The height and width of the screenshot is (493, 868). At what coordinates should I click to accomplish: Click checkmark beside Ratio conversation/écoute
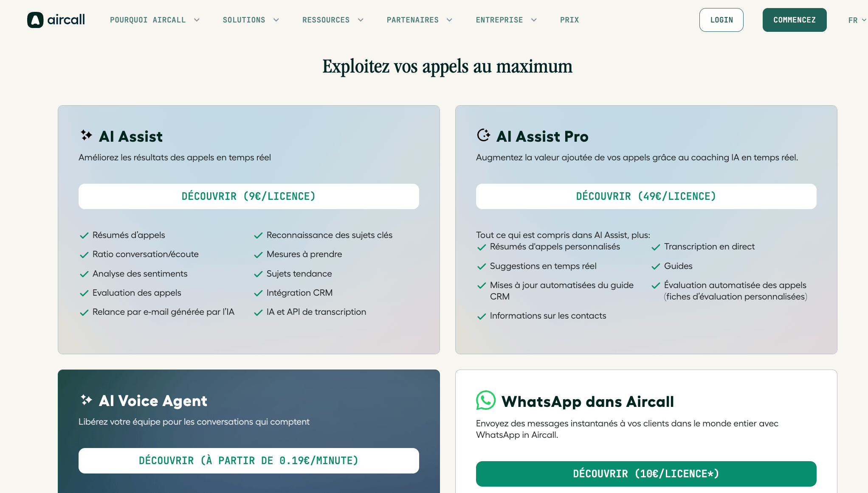click(x=84, y=255)
